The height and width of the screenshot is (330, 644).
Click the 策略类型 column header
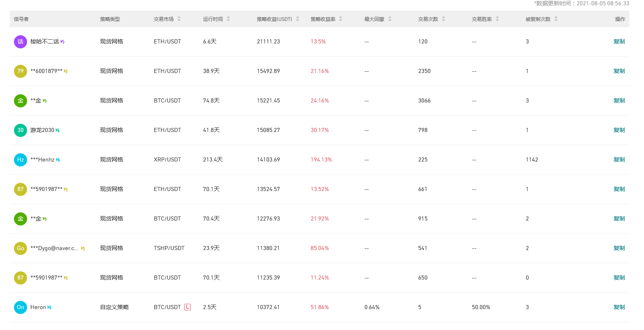click(x=110, y=19)
